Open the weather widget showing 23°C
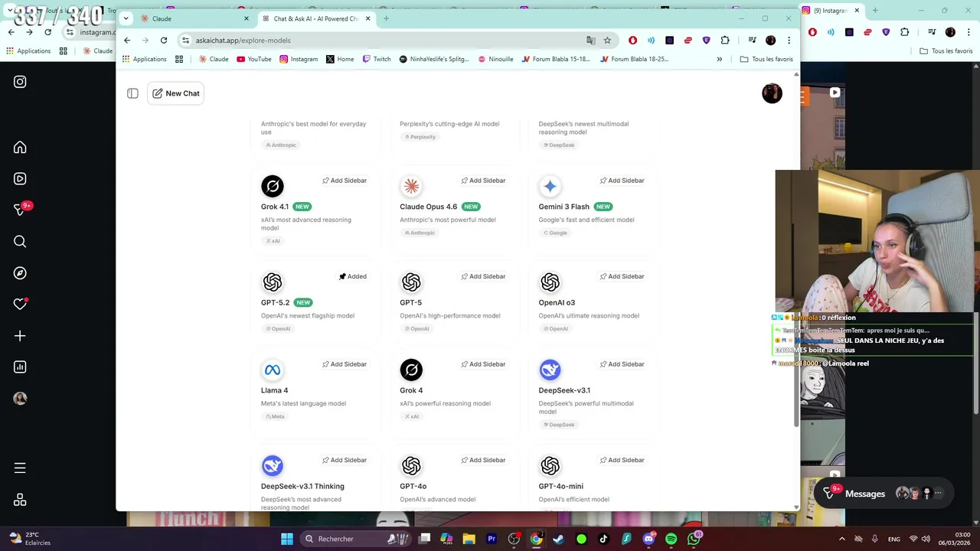The image size is (980, 551). [x=29, y=539]
